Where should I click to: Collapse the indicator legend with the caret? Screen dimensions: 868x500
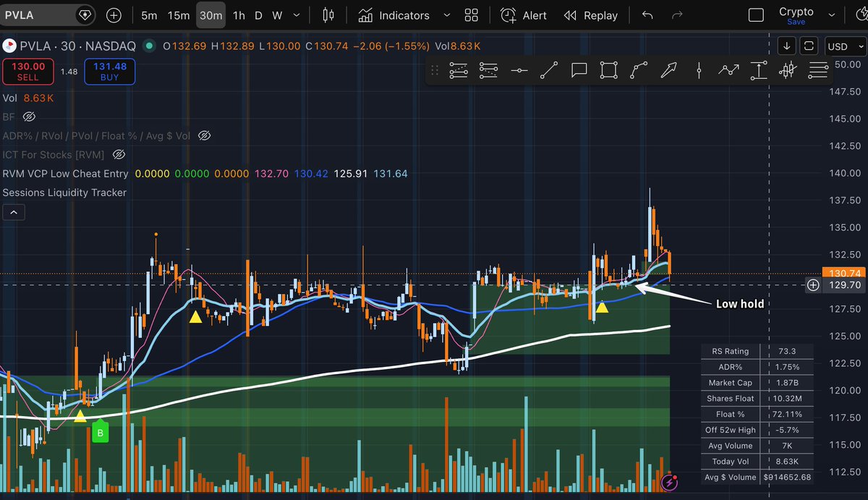(14, 212)
